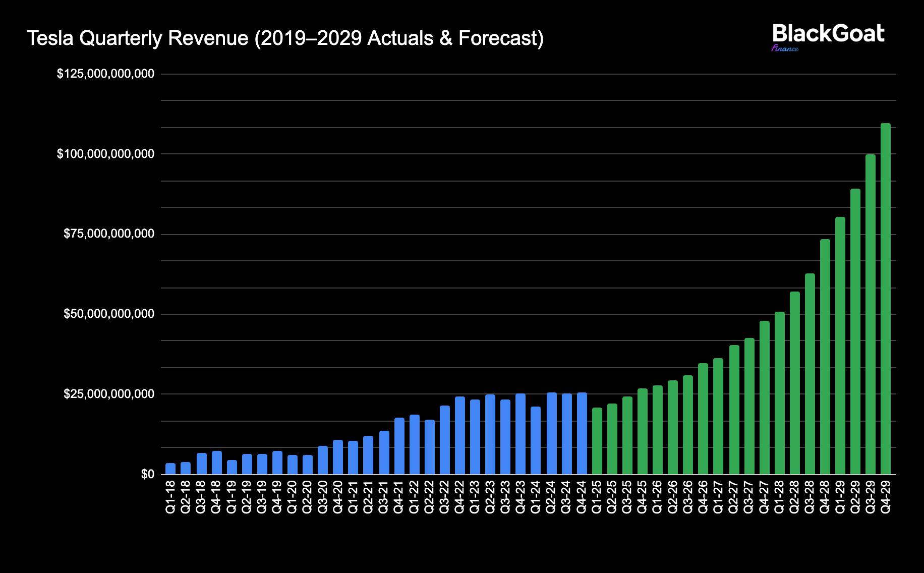Select the Q1-28 x-axis label

point(779,497)
